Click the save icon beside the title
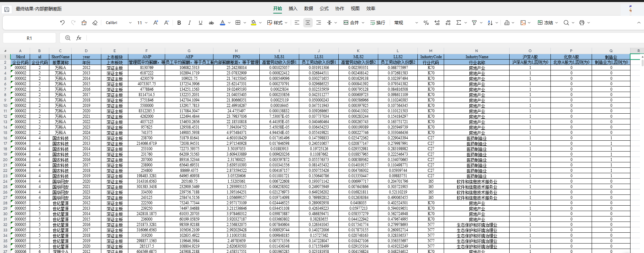The image size is (644, 253). point(7,9)
